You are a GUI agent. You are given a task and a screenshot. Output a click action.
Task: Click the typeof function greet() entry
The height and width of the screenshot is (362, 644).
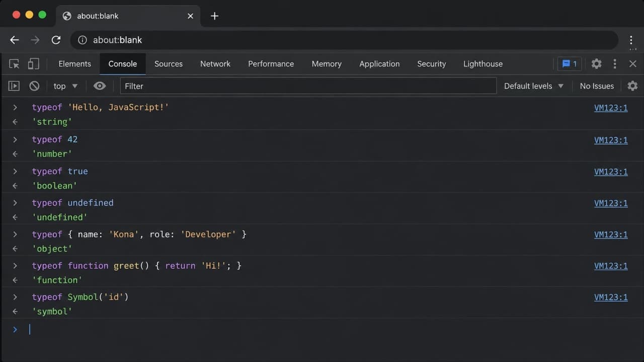(x=137, y=265)
